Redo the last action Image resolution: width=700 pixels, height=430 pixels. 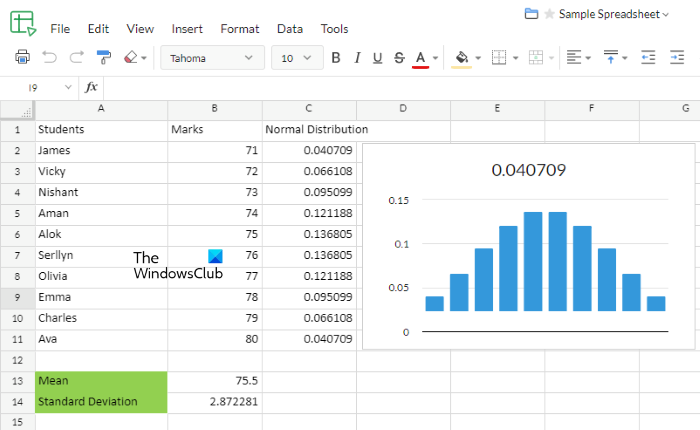click(76, 58)
